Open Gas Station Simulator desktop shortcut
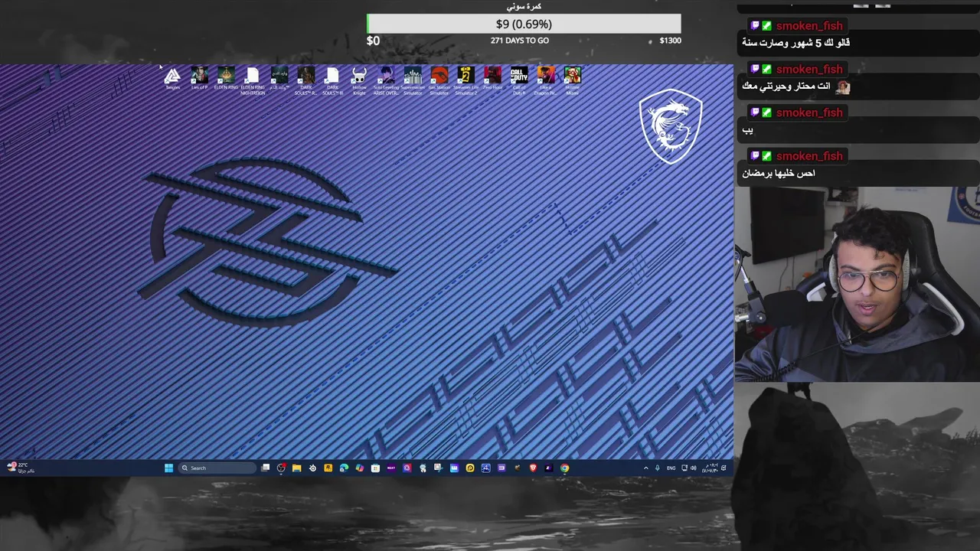 439,80
